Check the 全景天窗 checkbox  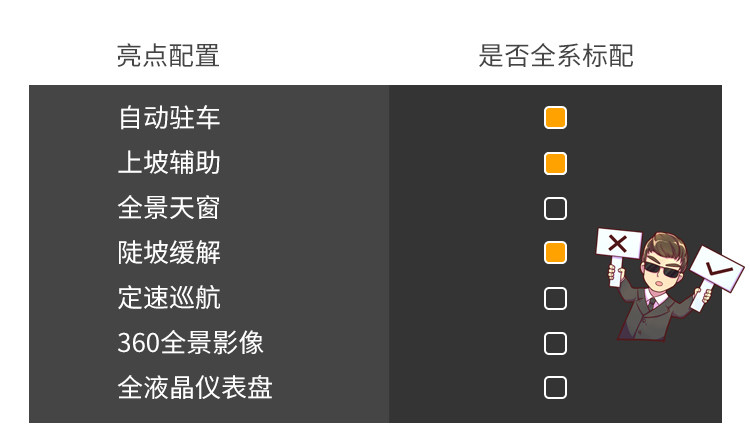[555, 208]
